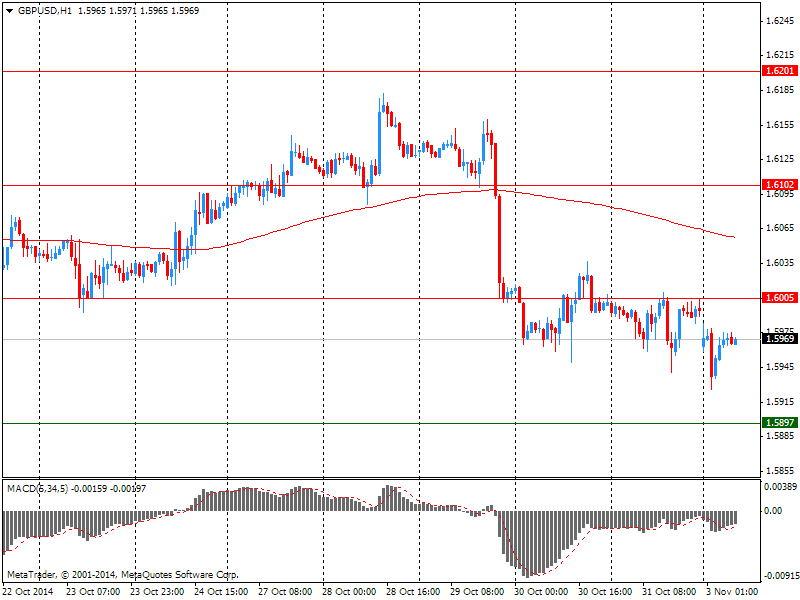800x600 pixels.
Task: Select the 1.6102 red level label
Action: click(780, 185)
